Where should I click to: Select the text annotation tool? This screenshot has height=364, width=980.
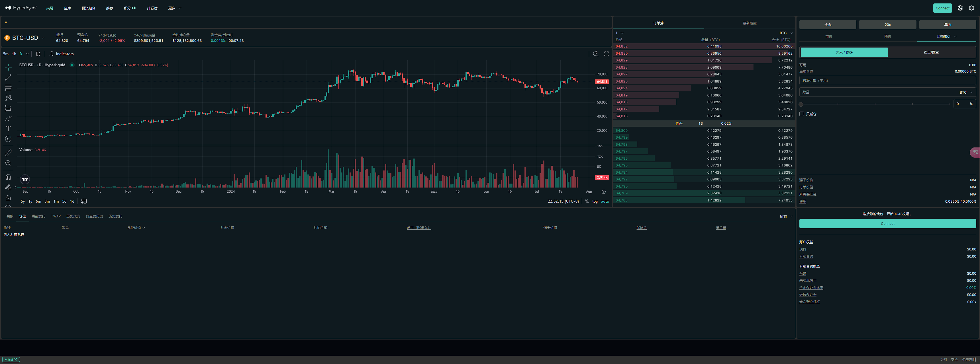point(8,129)
